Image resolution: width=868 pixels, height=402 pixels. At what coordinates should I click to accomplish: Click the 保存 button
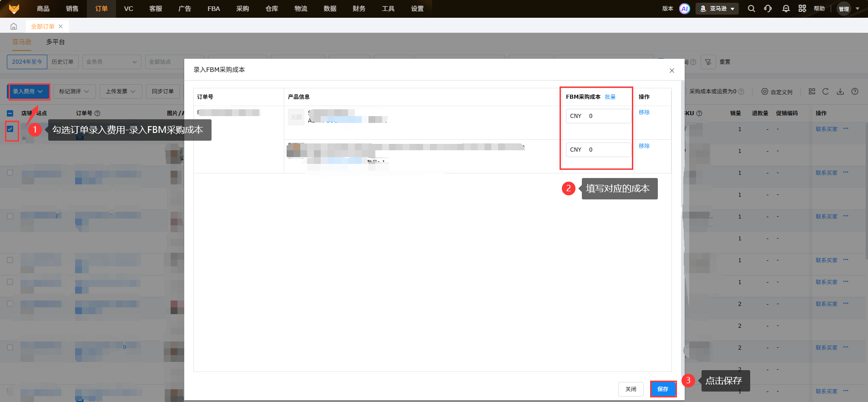pyautogui.click(x=663, y=389)
